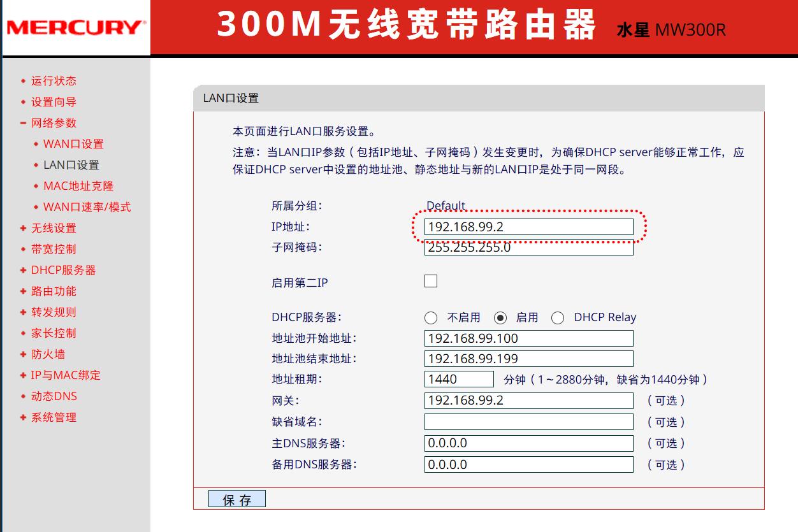This screenshot has height=532, width=798.
Task: Expand the 转发规则 menu section
Action: pos(53,312)
